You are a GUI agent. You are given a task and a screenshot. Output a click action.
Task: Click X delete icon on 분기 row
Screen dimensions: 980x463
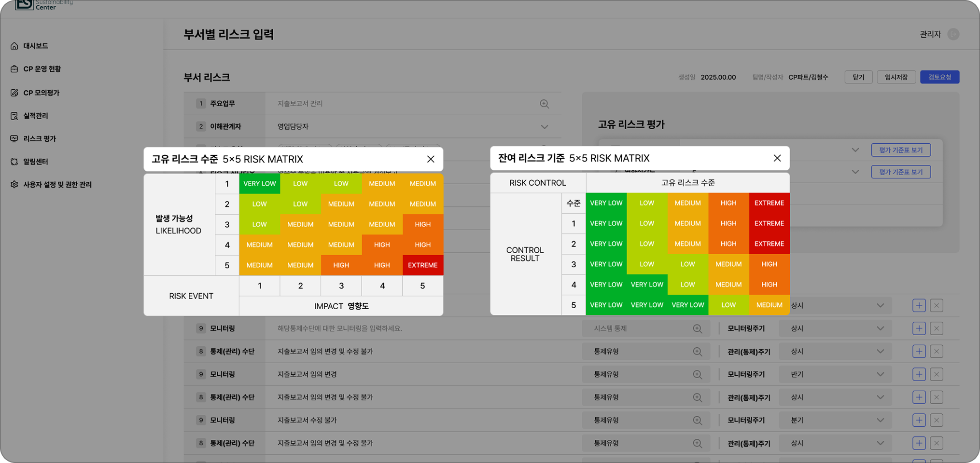point(936,420)
